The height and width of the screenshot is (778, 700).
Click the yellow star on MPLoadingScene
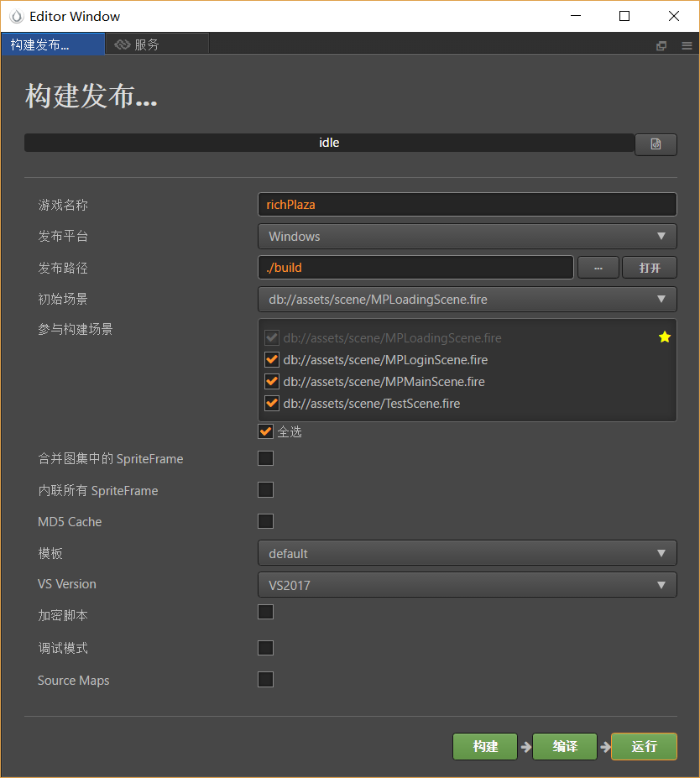664,337
